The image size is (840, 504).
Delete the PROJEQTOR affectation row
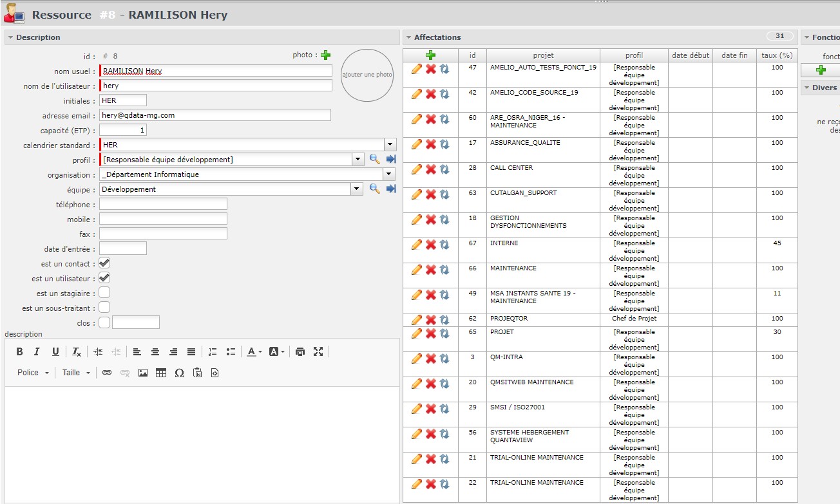pyautogui.click(x=430, y=320)
